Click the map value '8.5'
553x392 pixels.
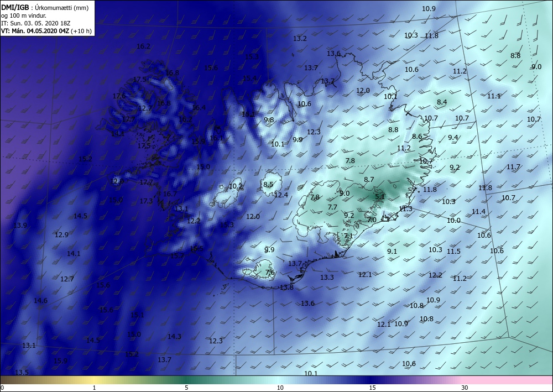point(268,184)
